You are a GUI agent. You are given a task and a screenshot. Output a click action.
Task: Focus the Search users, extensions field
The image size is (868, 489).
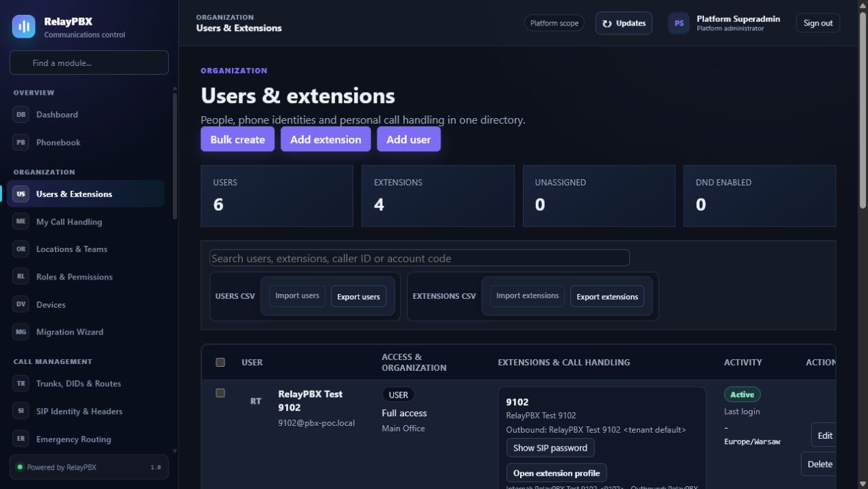pos(419,258)
